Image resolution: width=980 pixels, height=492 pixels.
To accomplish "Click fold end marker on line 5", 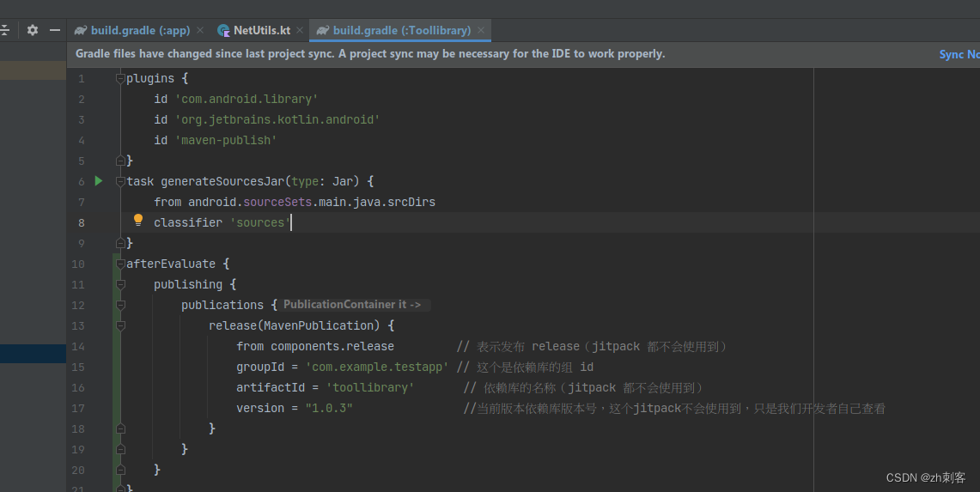I will pyautogui.click(x=120, y=161).
